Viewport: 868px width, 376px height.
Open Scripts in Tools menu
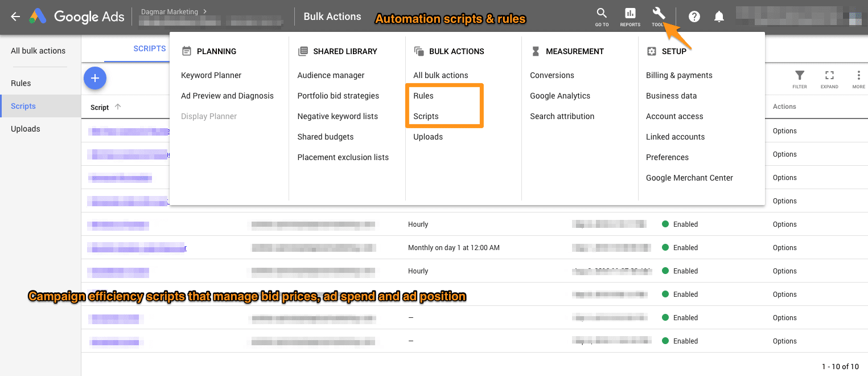(426, 116)
